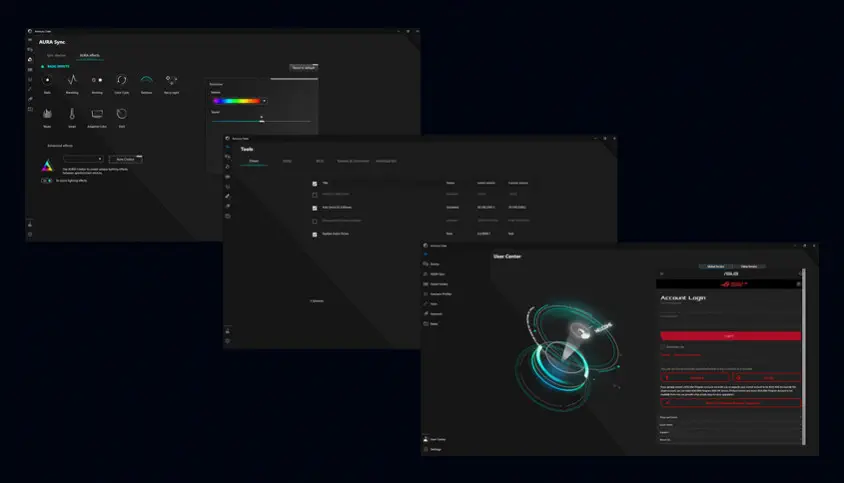Screen dimensions: 844x483
Task: Click the Reset to default button
Action: click(303, 68)
